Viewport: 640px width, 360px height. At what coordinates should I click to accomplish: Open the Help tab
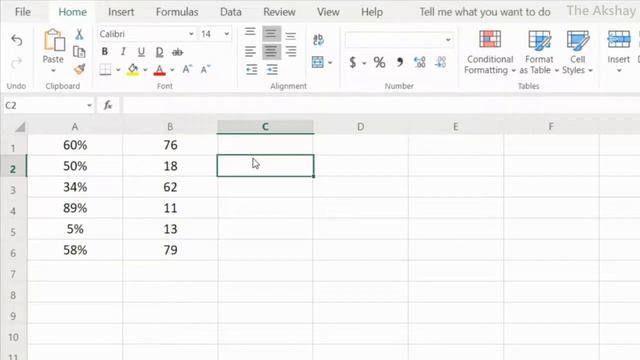[372, 12]
